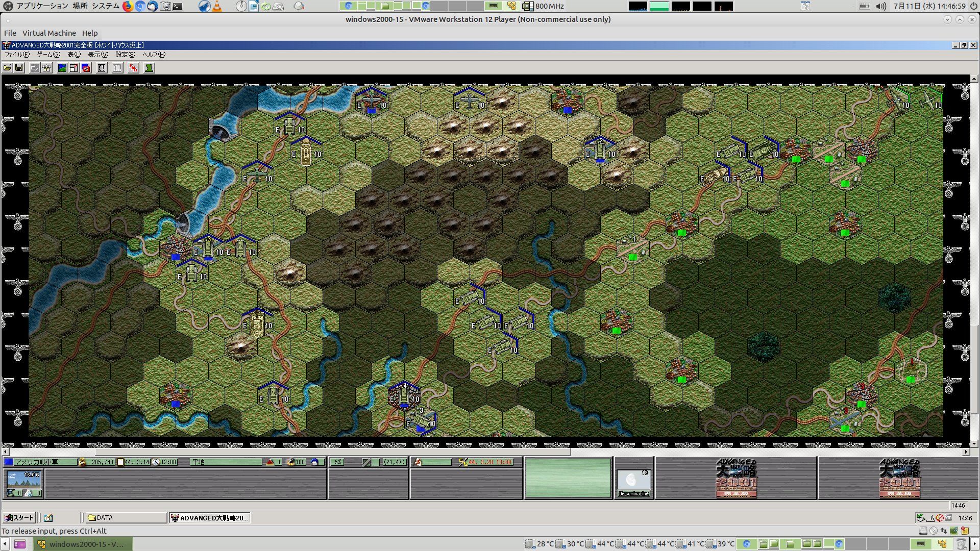Click the map's vertical scrollbar up arrow

tap(974, 79)
